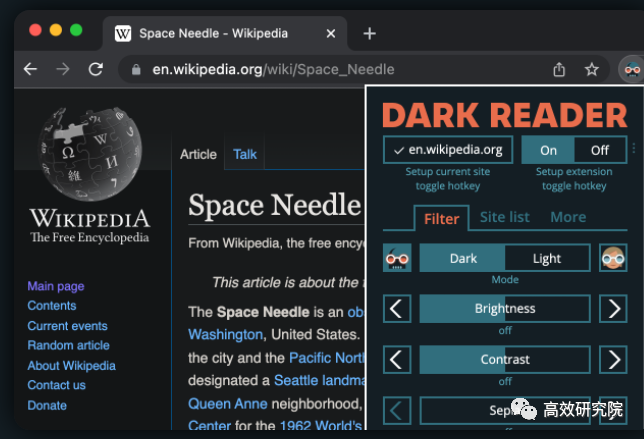Viewport: 644px width, 439px height.
Task: Increase Brightness with the right arrow
Action: click(613, 308)
